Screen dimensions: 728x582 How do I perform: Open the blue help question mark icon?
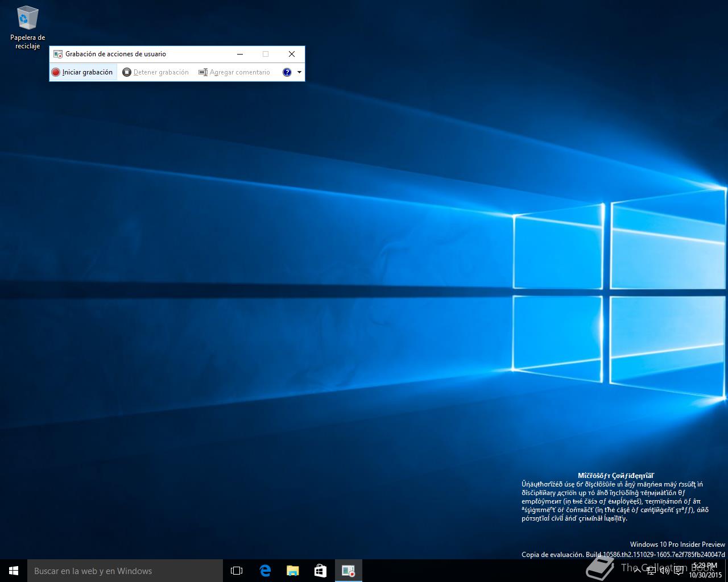287,72
